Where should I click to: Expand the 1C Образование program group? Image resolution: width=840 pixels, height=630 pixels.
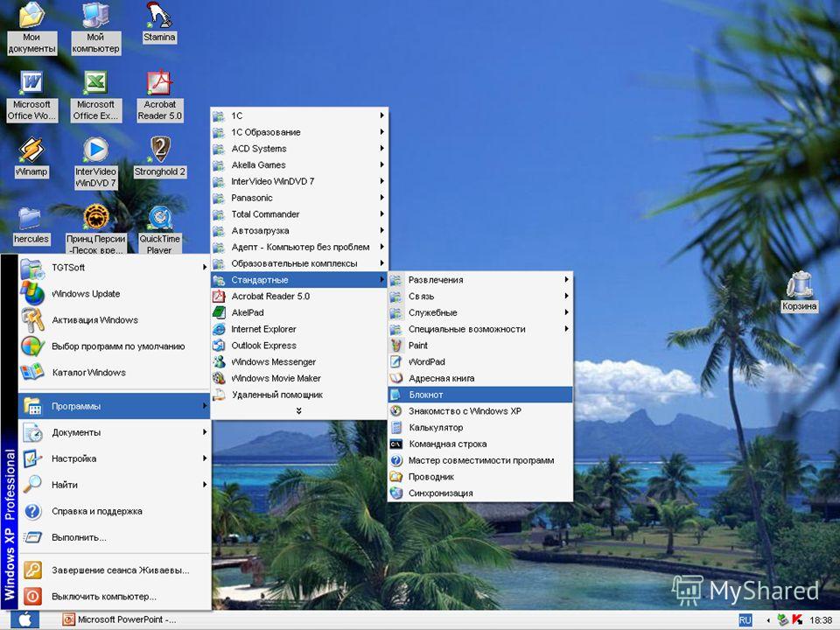pyautogui.click(x=299, y=132)
